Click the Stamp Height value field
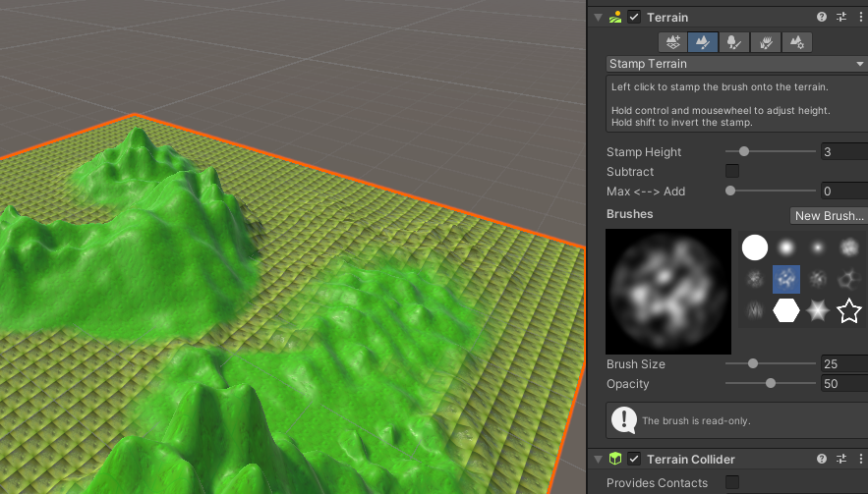The height and width of the screenshot is (494, 868). [x=844, y=151]
